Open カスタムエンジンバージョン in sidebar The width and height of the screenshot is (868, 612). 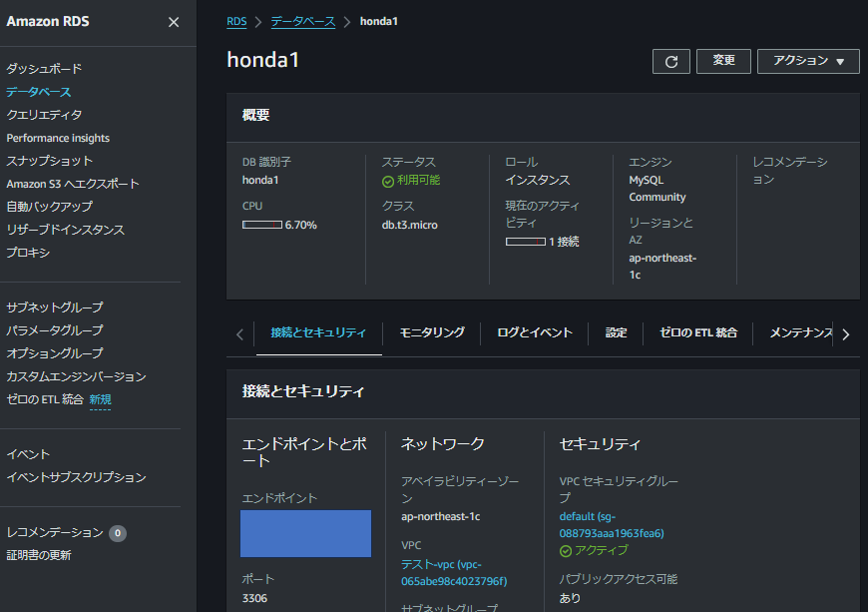pyautogui.click(x=77, y=376)
